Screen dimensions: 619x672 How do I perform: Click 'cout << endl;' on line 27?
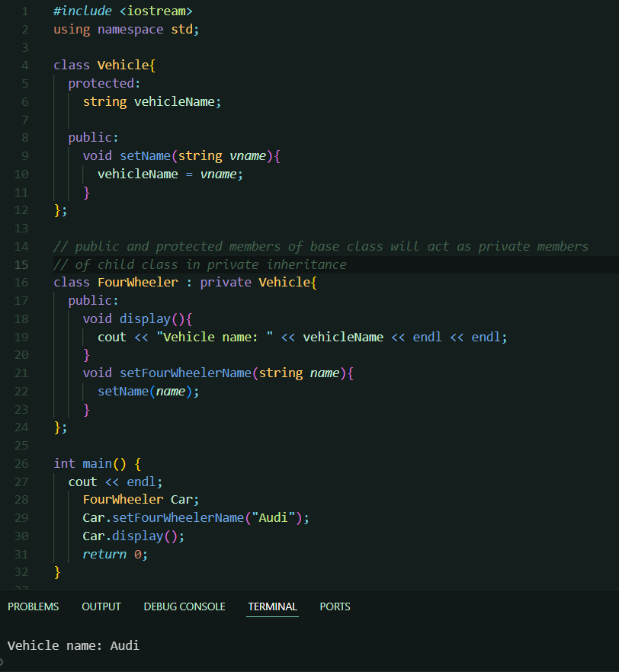[x=115, y=482]
